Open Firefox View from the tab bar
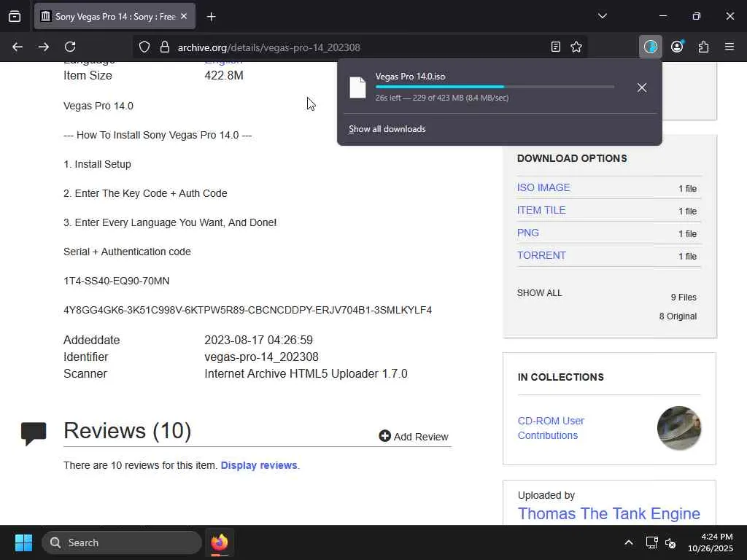 tap(15, 17)
